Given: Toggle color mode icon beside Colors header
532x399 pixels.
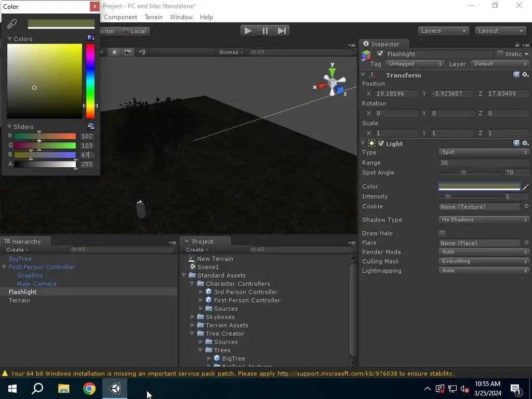Looking at the screenshot, I should point(90,38).
